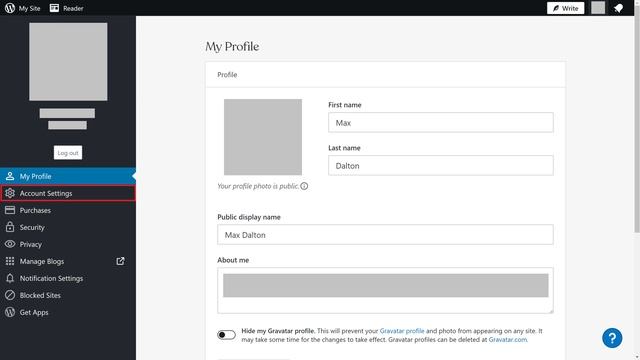Click the info icon next to profile photo notice
The image size is (640, 360).
click(x=304, y=186)
